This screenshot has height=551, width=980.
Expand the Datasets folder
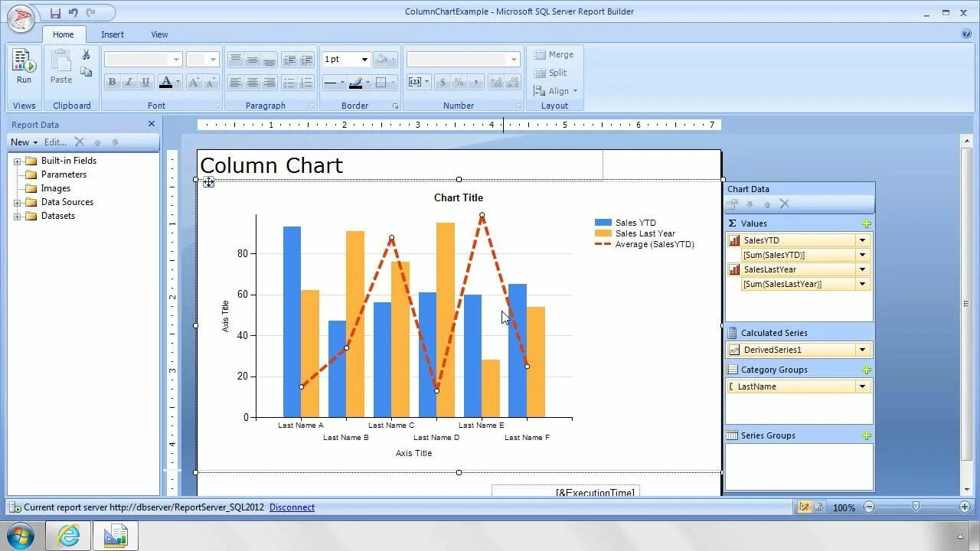17,217
